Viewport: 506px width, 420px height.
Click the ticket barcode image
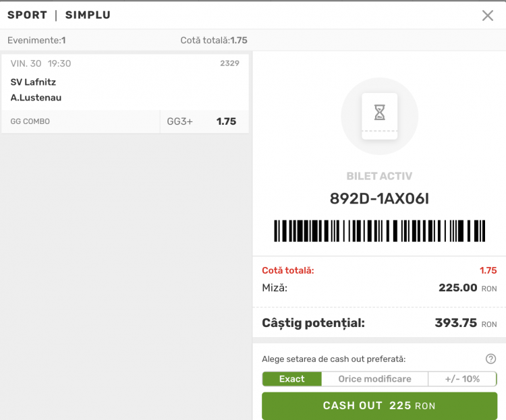coord(380,230)
